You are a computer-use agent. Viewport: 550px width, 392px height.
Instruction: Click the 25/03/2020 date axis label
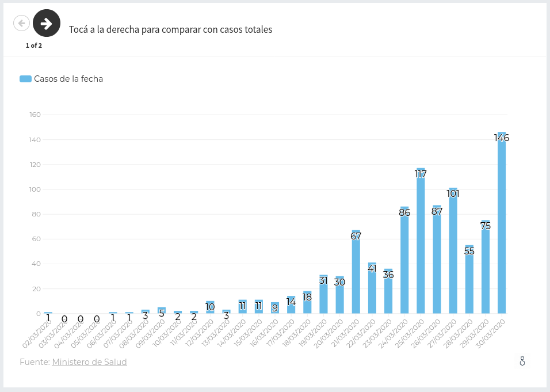[x=410, y=334]
